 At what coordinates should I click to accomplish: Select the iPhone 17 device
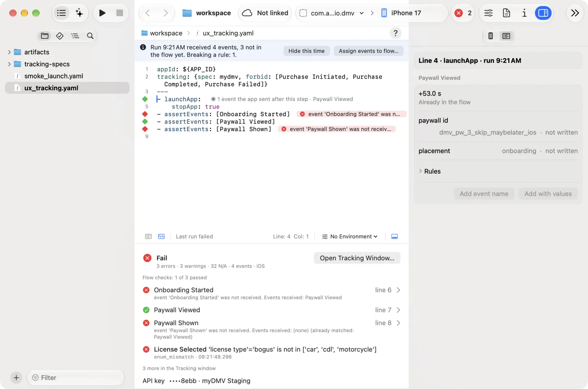[x=401, y=13]
